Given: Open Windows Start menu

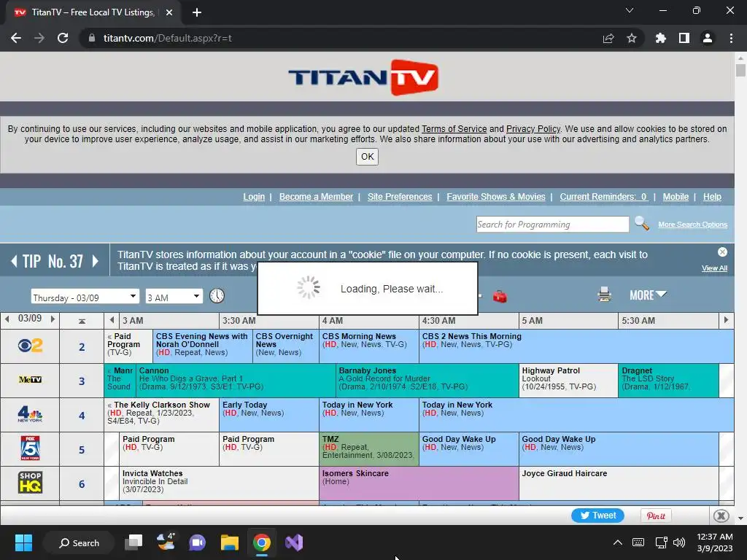Looking at the screenshot, I should coord(23,542).
